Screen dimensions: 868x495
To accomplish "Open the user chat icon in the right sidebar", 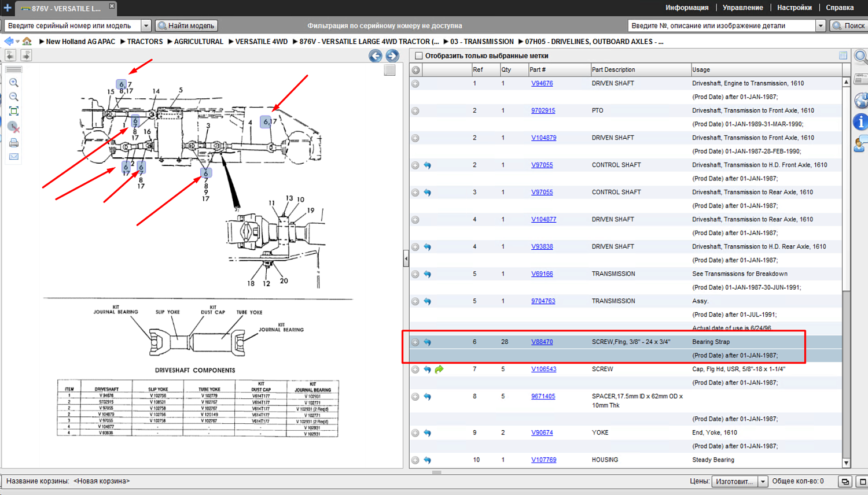I will 861,143.
